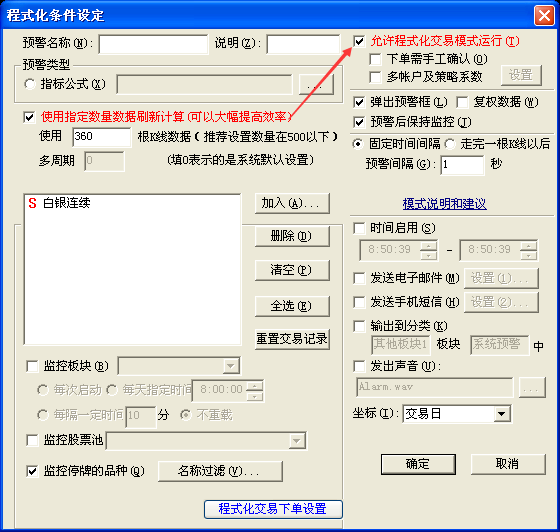Confirm with the 确定 button

pyautogui.click(x=418, y=464)
